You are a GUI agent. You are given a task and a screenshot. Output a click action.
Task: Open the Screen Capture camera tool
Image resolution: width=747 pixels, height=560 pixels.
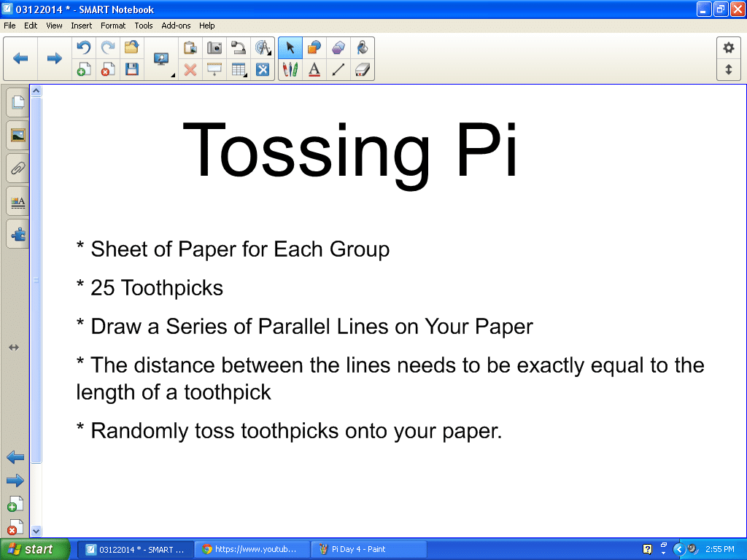[214, 47]
